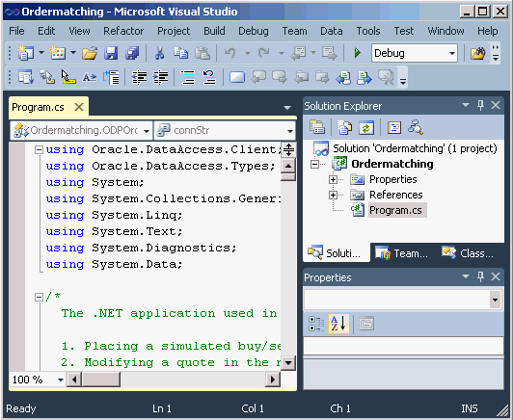Open the Build menu

pyautogui.click(x=214, y=31)
